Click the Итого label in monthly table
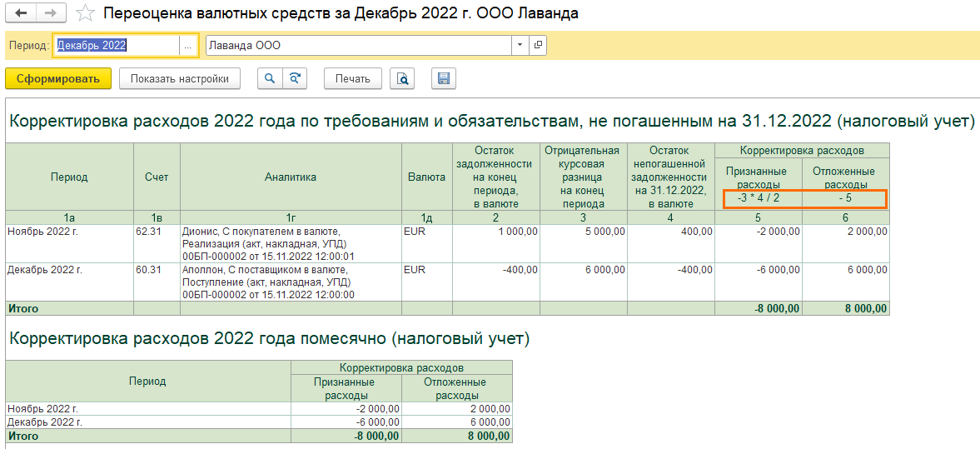This screenshot has height=449, width=980. (x=148, y=436)
